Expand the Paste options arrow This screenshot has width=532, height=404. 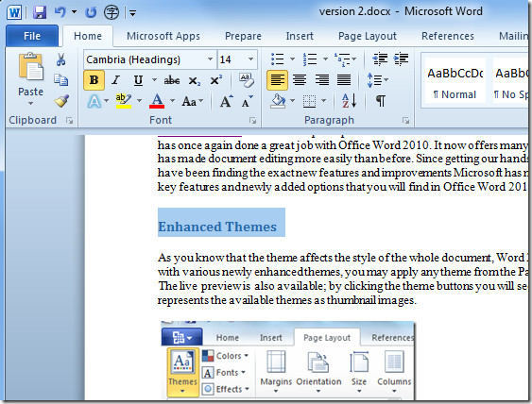pyautogui.click(x=31, y=103)
